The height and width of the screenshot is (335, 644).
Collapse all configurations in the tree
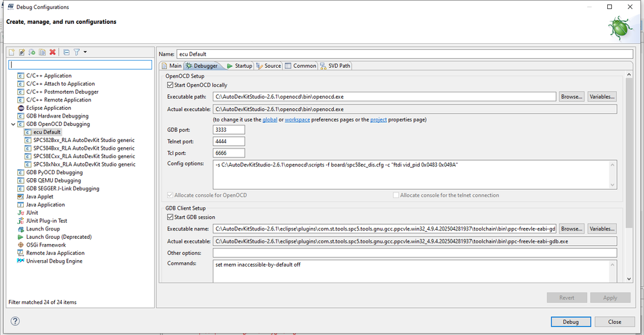click(66, 52)
